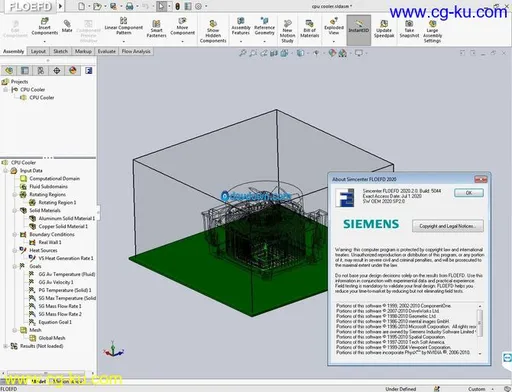This screenshot has width=512, height=392.
Task: Click the Edit Appearance icon
Action: 332,53
